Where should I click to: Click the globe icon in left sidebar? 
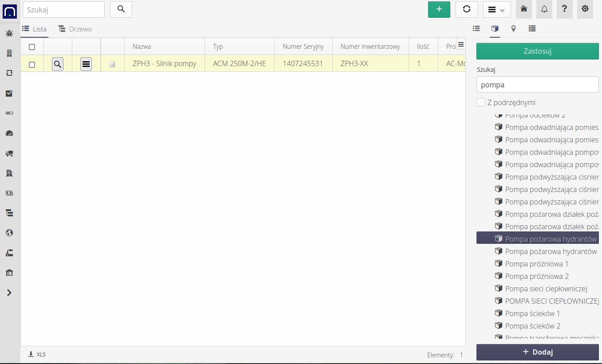(x=9, y=233)
